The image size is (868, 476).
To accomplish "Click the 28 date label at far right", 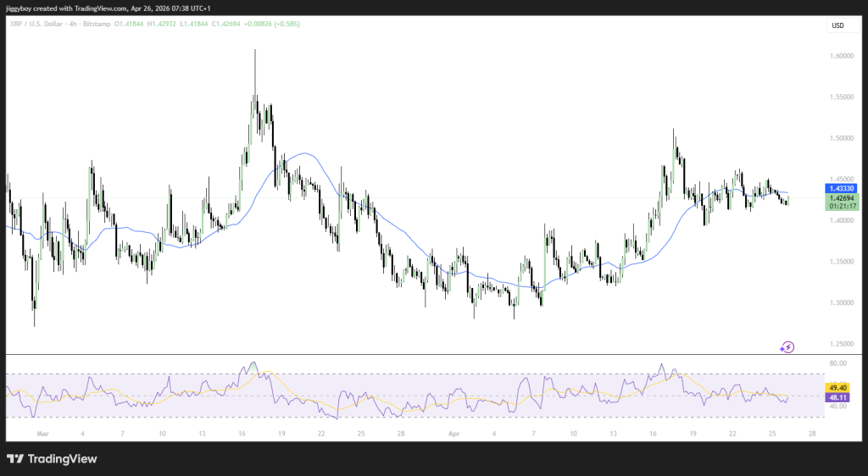I will click(x=812, y=432).
